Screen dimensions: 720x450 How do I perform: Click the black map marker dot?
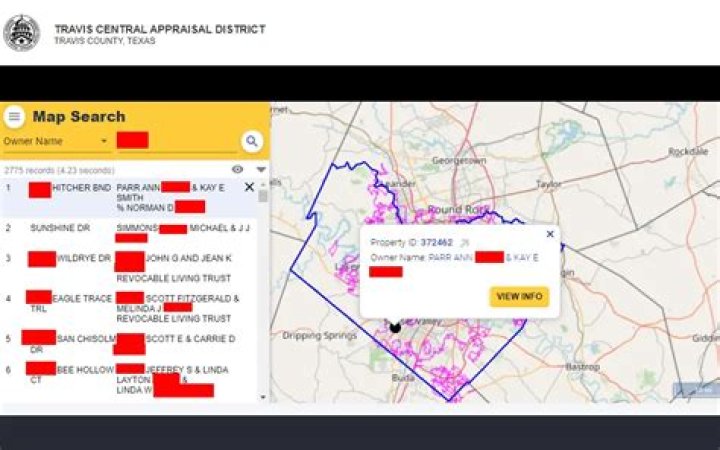395,327
